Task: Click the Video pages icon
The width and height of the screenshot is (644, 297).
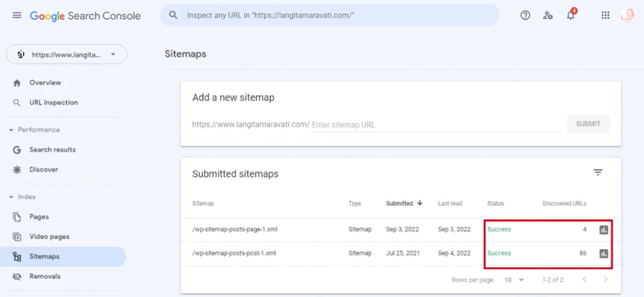Action: pyautogui.click(x=17, y=237)
